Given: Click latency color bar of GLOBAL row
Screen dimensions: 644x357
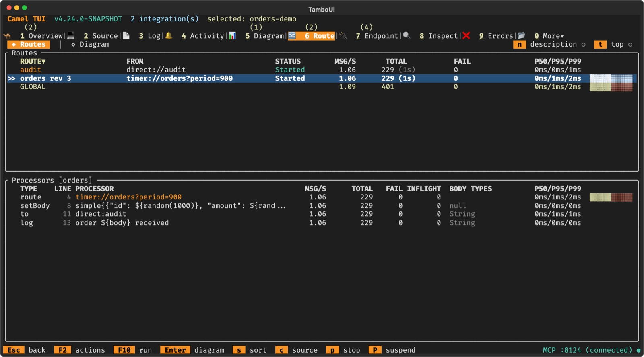Looking at the screenshot, I should (611, 87).
